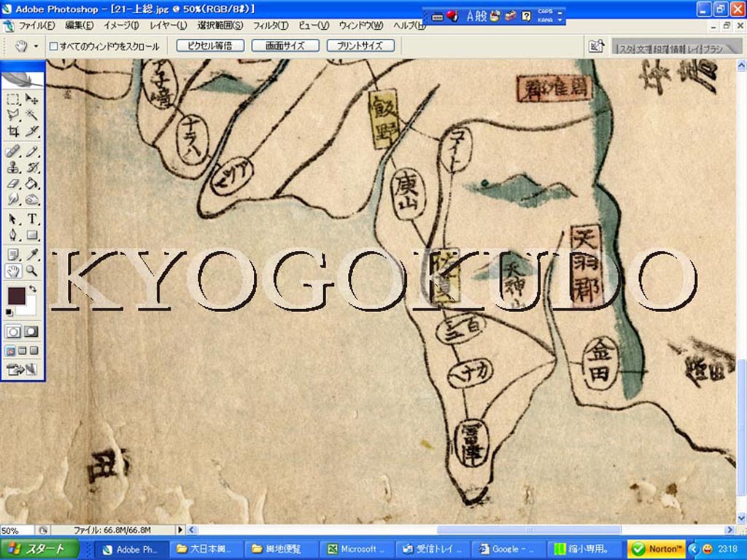Open the status bar info options arrow

(180, 529)
